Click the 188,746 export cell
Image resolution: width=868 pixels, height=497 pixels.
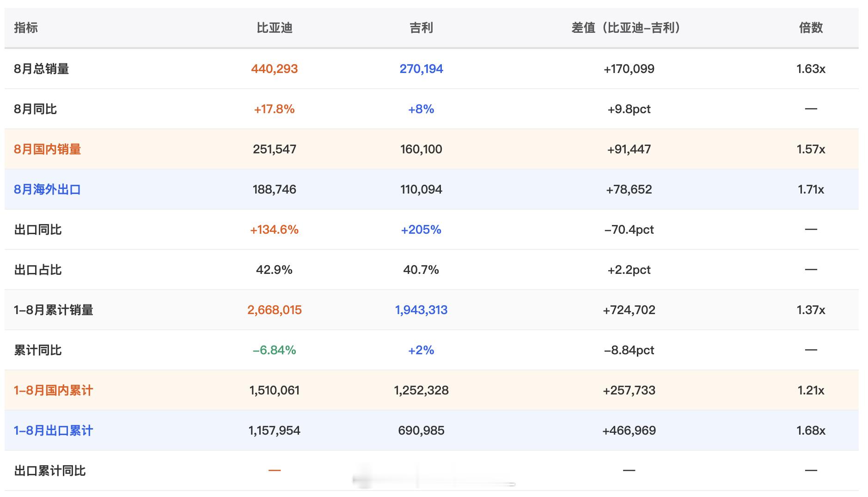[275, 189]
